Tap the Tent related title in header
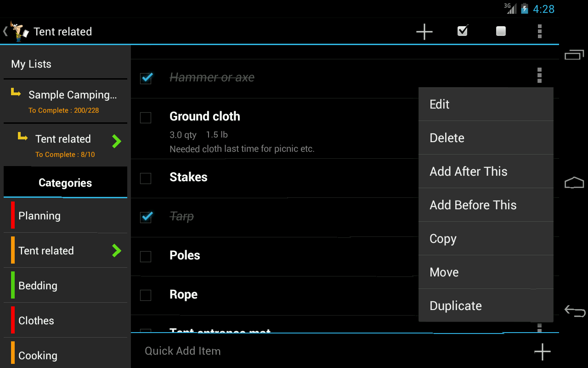Screen dimensions: 588x368 [63, 32]
